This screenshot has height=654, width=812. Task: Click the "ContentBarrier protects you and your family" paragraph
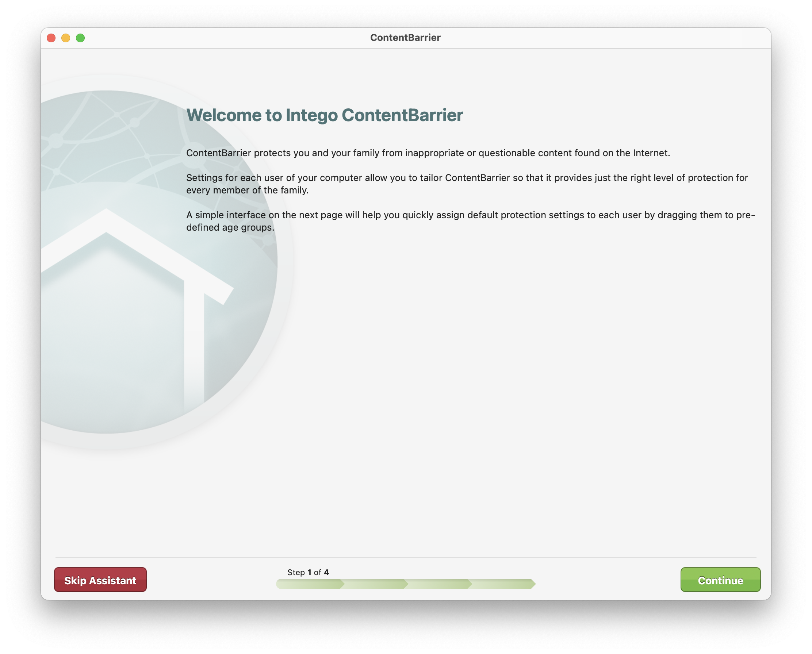428,153
